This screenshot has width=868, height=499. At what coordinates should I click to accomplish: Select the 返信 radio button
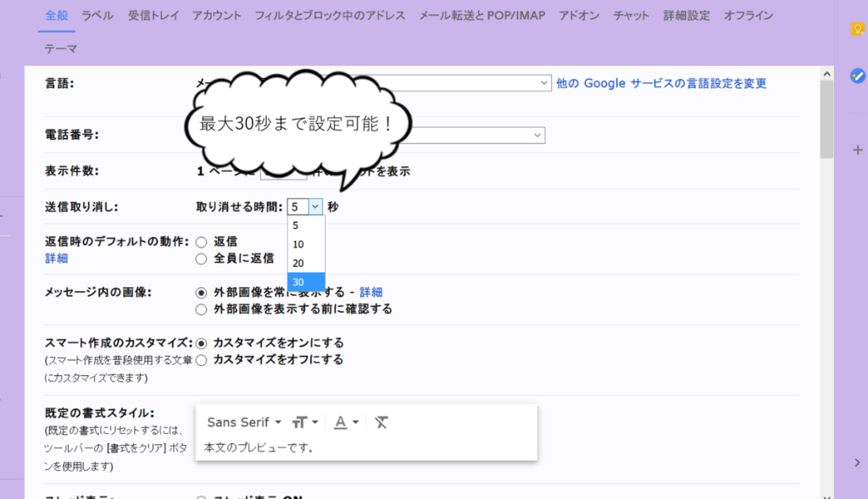(201, 242)
